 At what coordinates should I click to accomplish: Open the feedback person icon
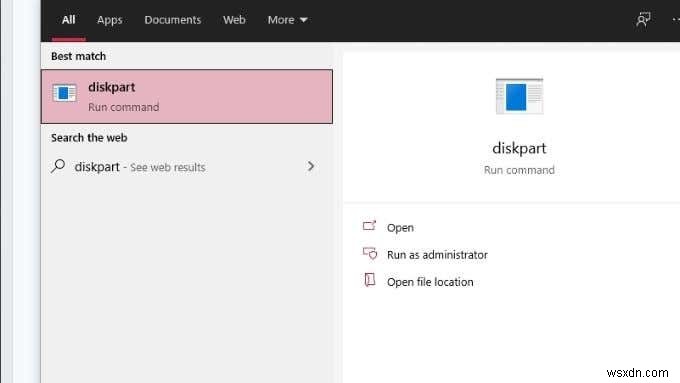(643, 20)
